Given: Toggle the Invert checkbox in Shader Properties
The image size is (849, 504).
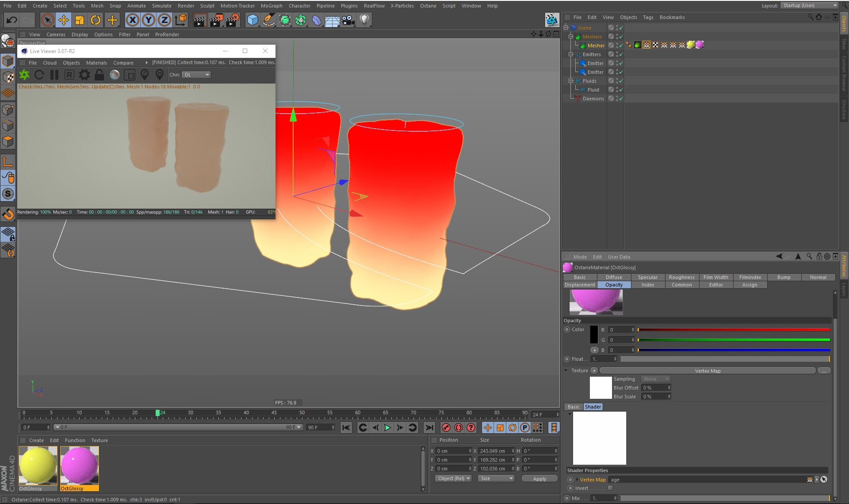Looking at the screenshot, I should 610,488.
